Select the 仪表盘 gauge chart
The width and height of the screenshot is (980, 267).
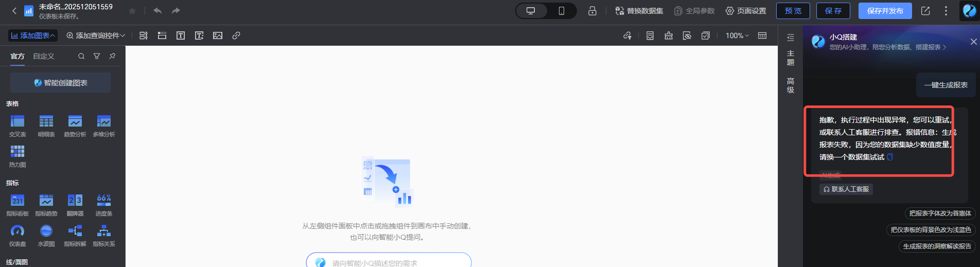tap(17, 236)
